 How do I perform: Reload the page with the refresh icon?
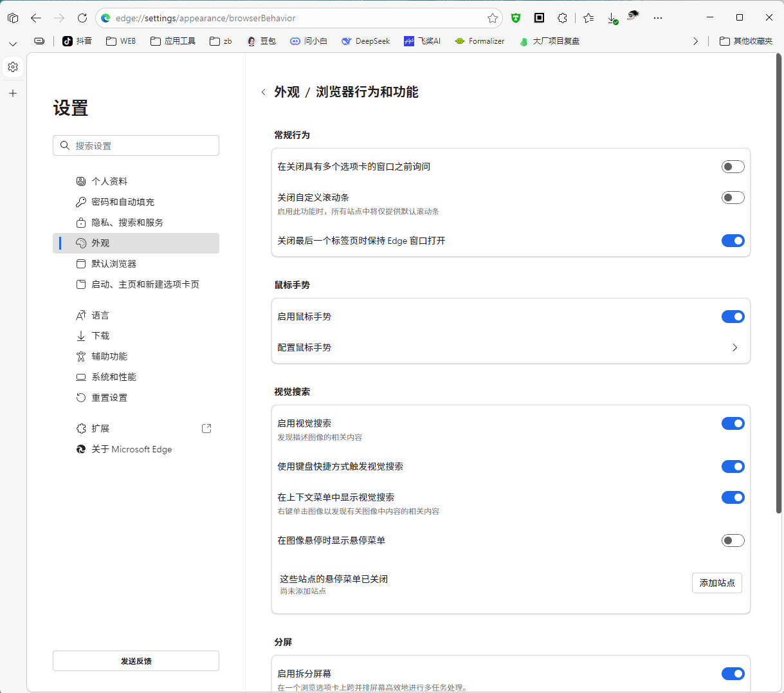point(82,18)
